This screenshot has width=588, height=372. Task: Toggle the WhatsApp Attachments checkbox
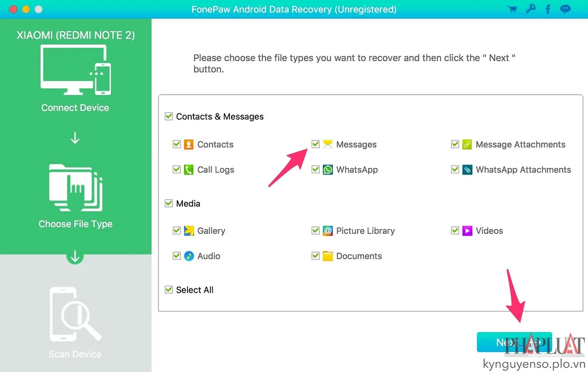(x=455, y=169)
